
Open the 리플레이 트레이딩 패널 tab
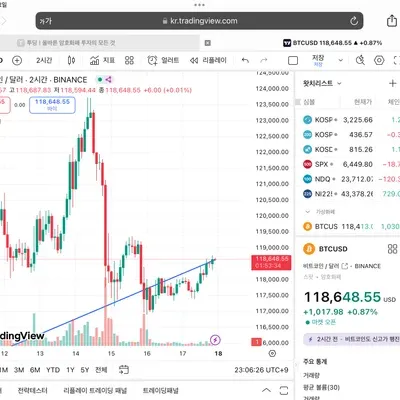[95, 390]
